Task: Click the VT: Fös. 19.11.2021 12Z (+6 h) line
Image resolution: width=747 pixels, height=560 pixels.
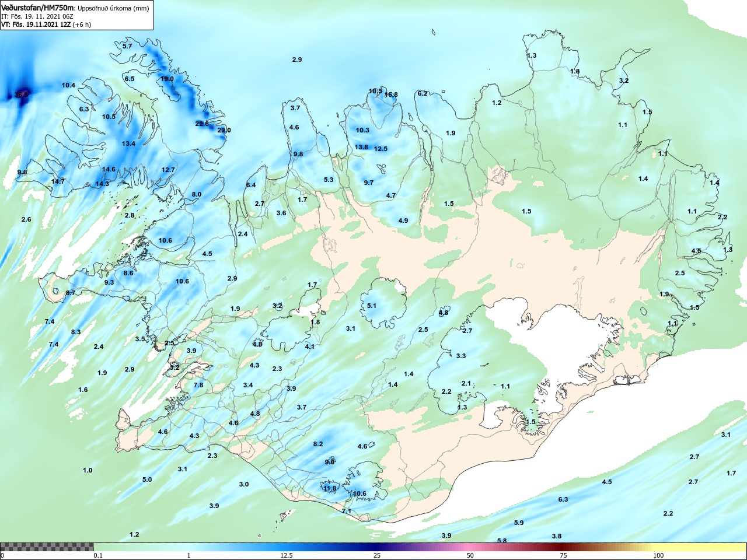Action: pyautogui.click(x=46, y=24)
